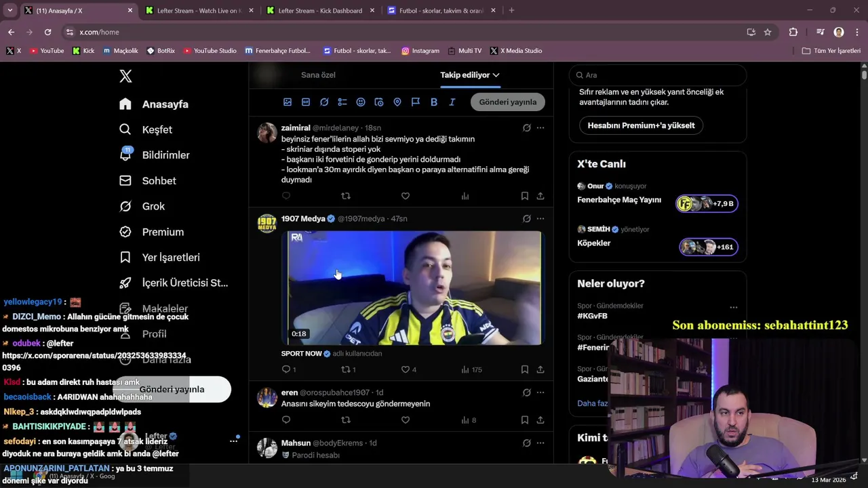Toggle italic formatting in composer
This screenshot has height=488, width=868.
pos(452,102)
